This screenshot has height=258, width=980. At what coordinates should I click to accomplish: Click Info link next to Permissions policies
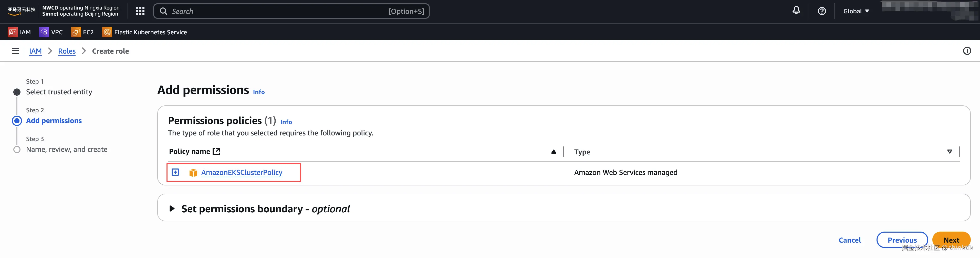coord(286,122)
